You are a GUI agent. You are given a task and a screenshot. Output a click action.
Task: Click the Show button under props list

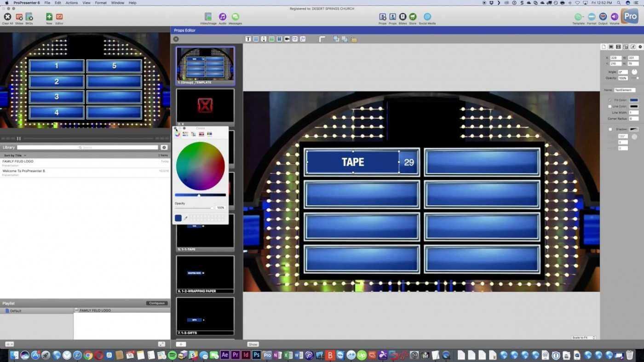253,344
